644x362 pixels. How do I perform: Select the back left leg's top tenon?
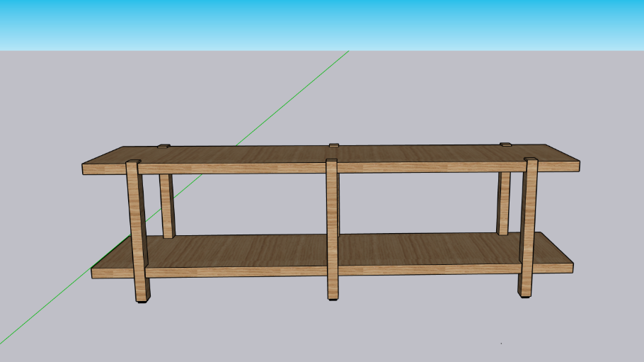[x=164, y=146]
